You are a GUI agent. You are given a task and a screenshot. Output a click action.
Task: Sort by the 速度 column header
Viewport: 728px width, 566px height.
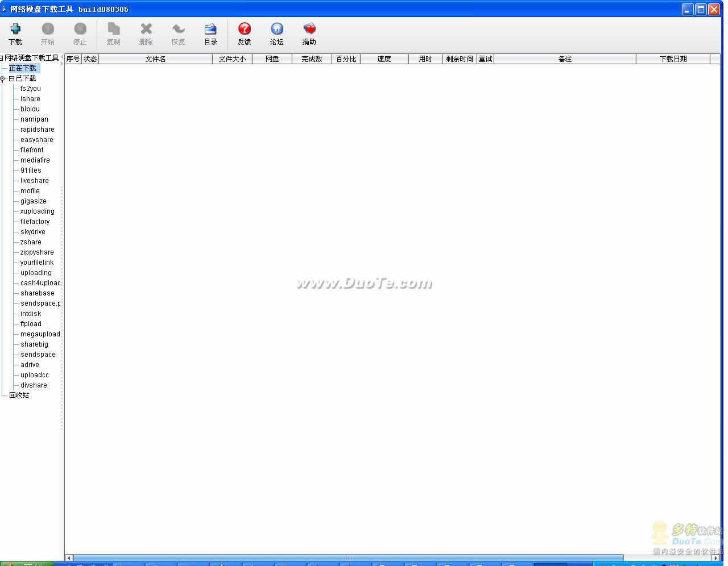point(384,59)
